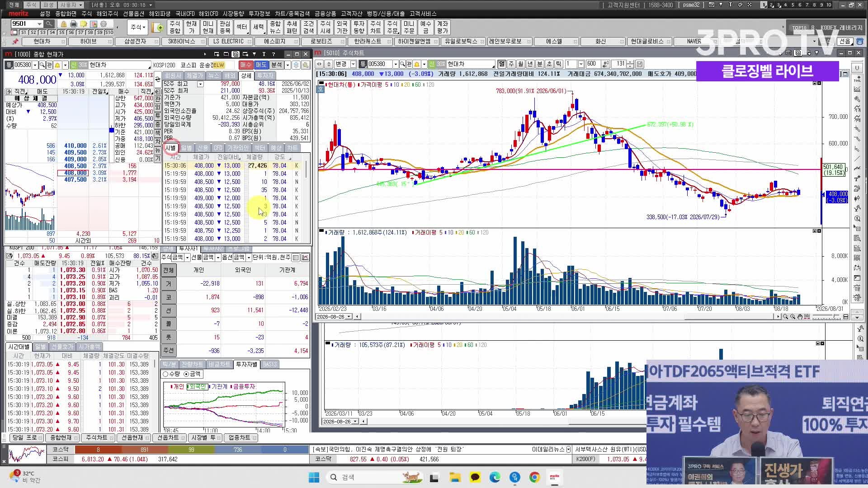Open the 선물 금액 dropdown in the investor panel

(218, 258)
